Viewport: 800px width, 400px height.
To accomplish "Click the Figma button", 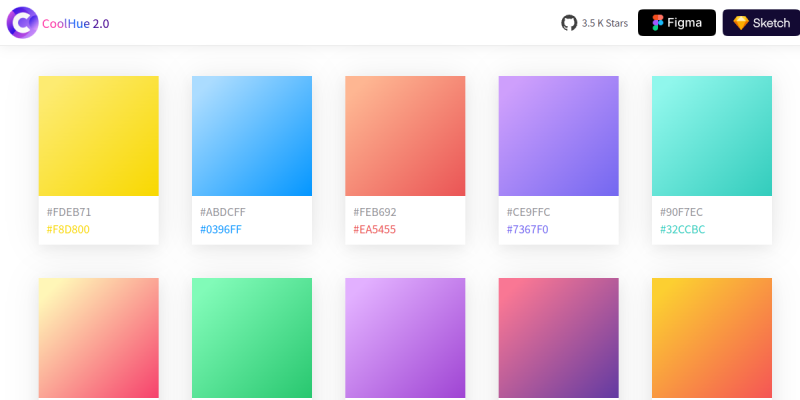I will point(677,22).
